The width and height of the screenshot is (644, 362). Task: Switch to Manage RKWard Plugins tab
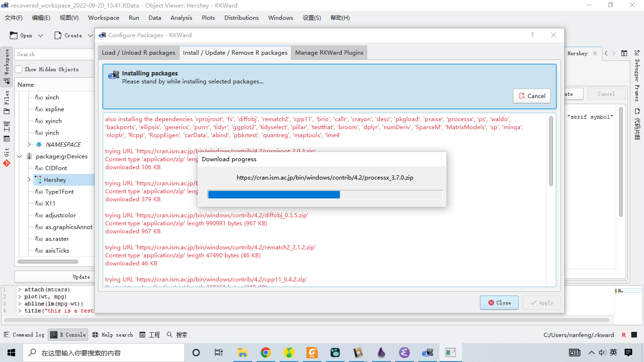pos(329,53)
